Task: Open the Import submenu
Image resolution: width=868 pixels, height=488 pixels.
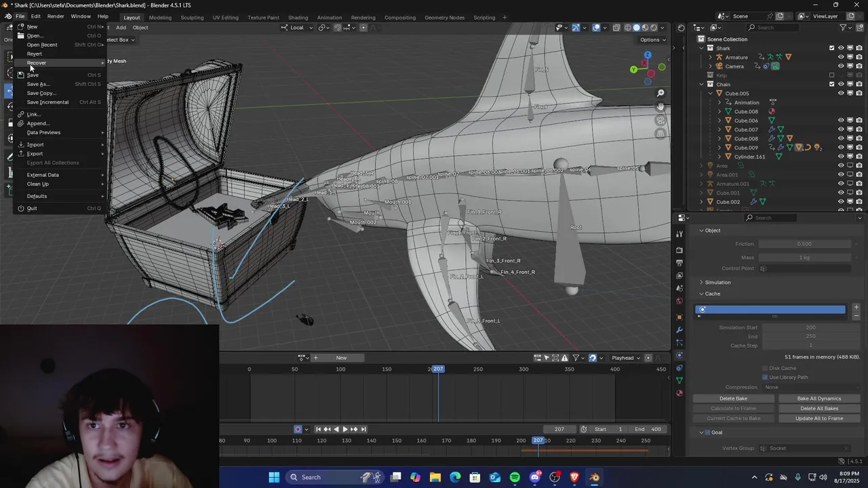Action: 60,144
